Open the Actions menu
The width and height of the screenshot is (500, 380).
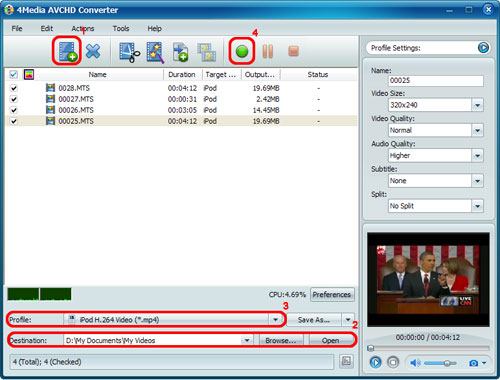(83, 29)
